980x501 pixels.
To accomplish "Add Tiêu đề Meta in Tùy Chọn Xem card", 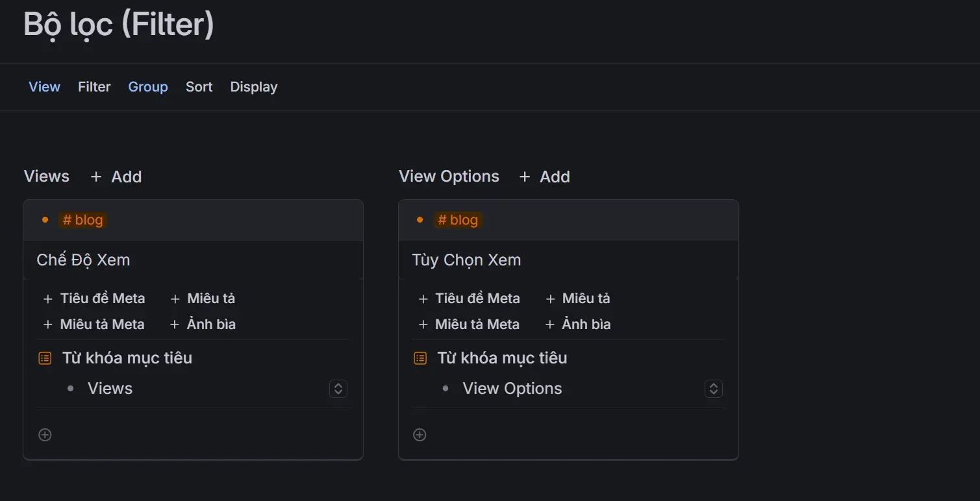I will 469,299.
